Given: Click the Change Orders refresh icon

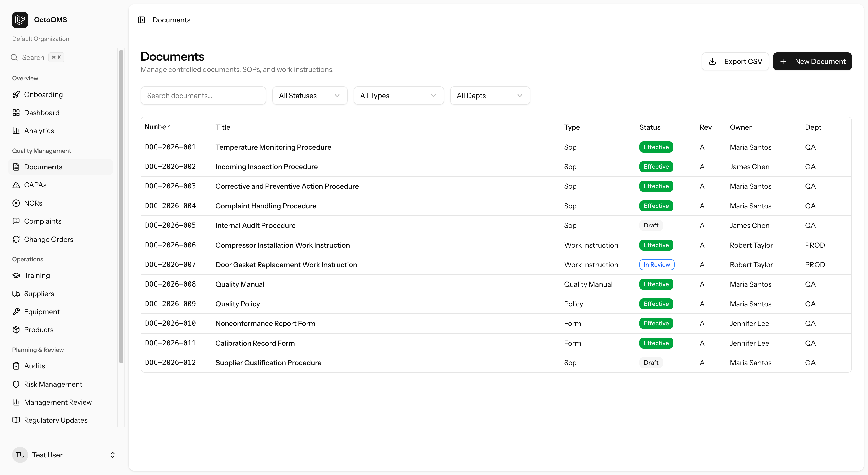Looking at the screenshot, I should point(16,239).
